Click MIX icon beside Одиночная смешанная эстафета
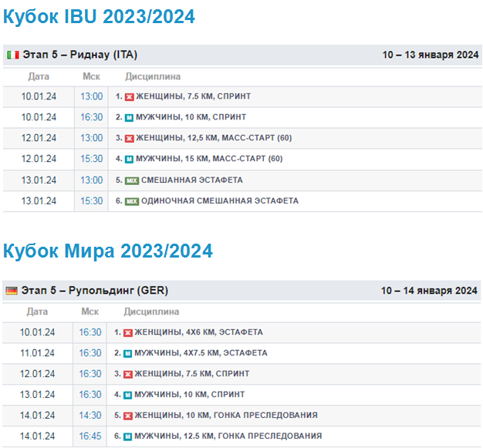 (132, 201)
